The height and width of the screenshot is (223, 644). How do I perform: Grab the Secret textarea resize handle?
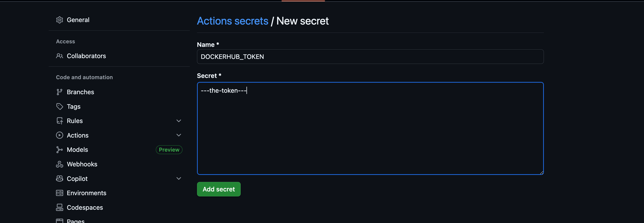(541, 172)
